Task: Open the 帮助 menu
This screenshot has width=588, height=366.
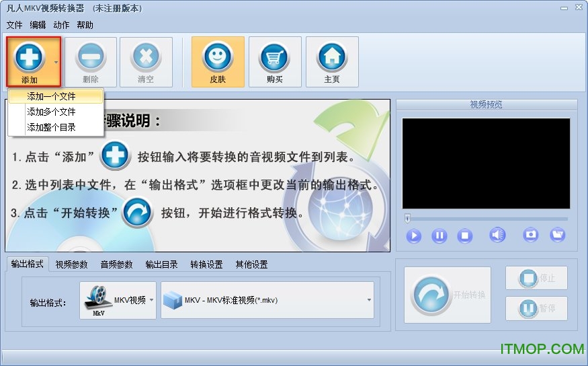Action: (85, 25)
